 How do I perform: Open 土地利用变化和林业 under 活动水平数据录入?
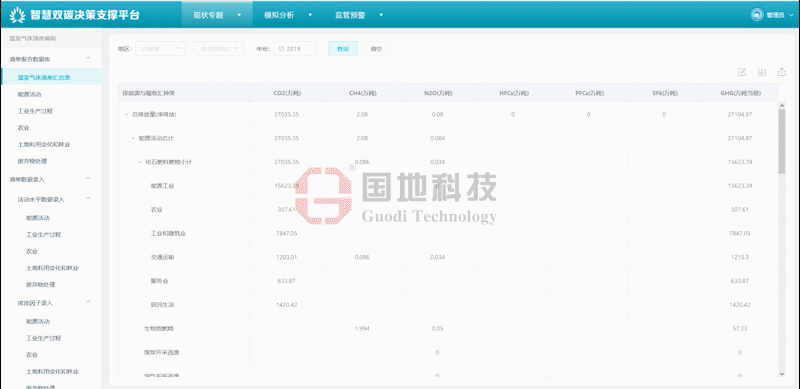pos(53,268)
